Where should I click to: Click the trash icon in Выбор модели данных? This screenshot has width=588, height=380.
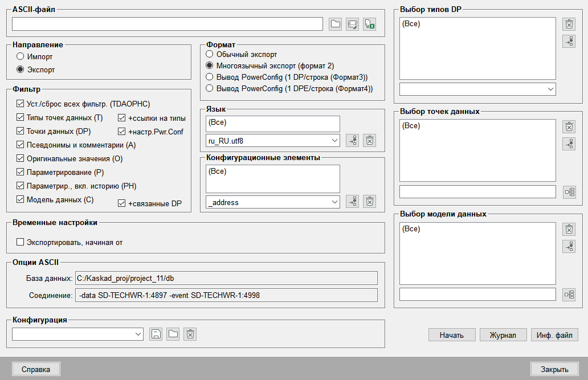(x=569, y=229)
